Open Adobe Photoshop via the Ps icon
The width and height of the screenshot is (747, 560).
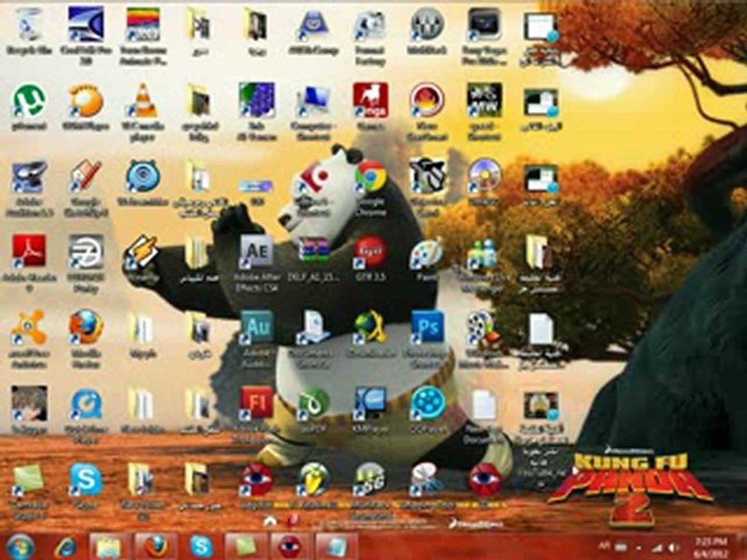click(x=427, y=340)
